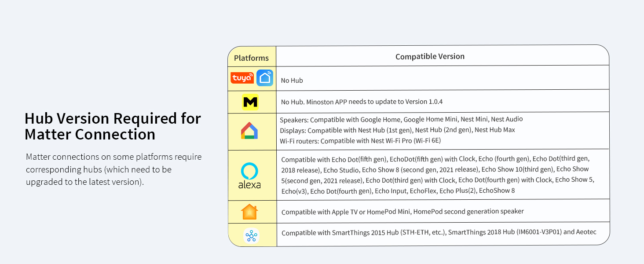
Task: Click the Echo Dot compatibility paragraph
Action: 438,175
